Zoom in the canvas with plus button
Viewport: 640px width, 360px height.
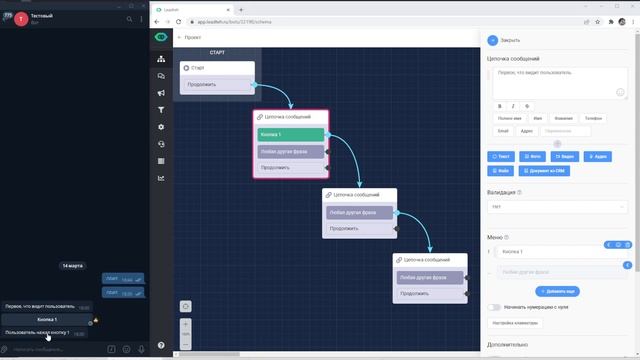point(186,324)
